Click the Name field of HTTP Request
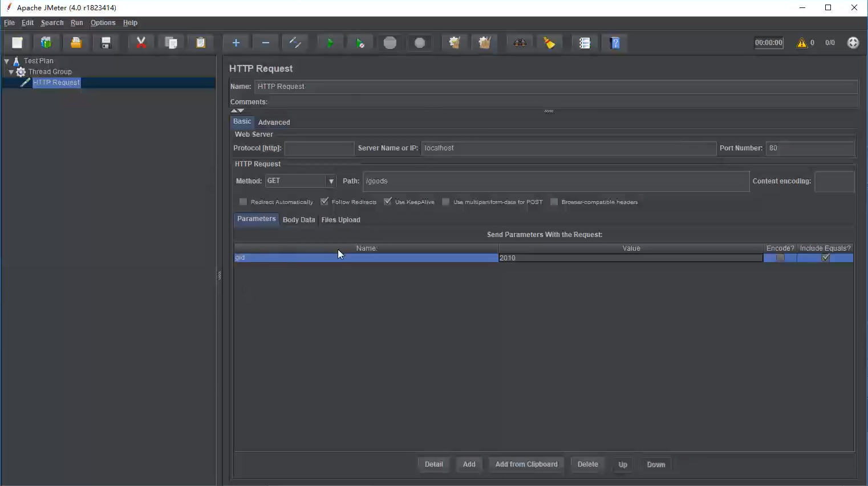Screen dimensions: 868x486 556,87
